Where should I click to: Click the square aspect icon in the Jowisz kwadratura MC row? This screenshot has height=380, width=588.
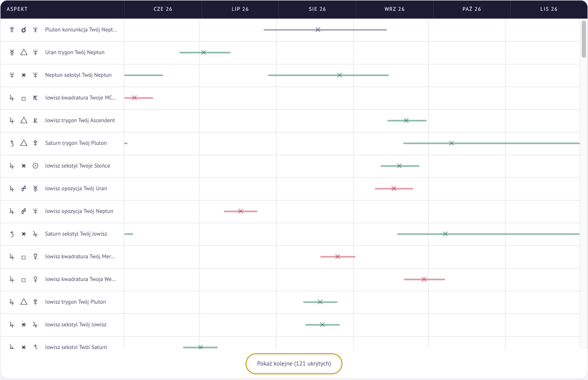[24, 98]
